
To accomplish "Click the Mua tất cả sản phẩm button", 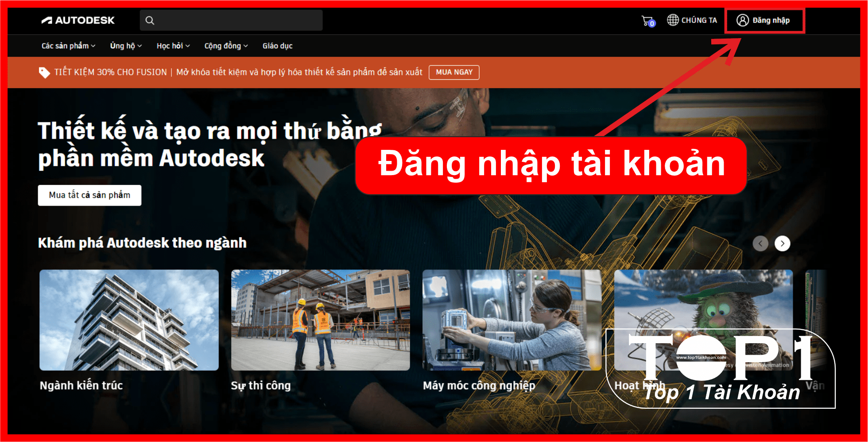I will (x=89, y=195).
